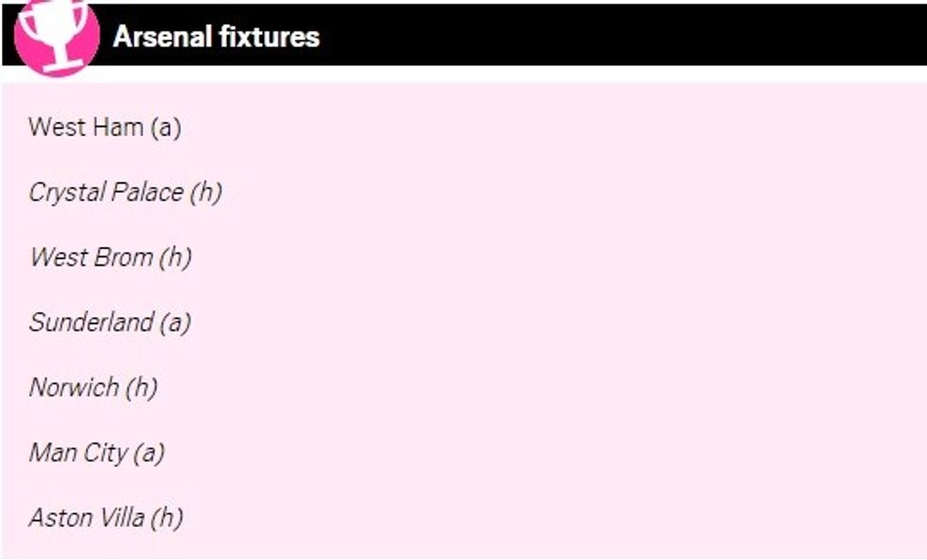This screenshot has height=560, width=927.
Task: Select the Aston Villa team name
Action: (87, 518)
